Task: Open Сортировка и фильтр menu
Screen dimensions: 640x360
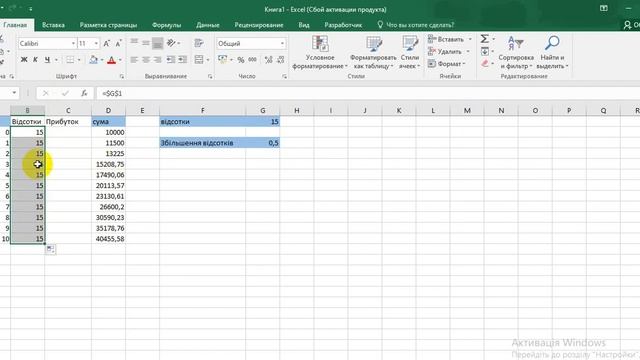Action: tap(516, 52)
